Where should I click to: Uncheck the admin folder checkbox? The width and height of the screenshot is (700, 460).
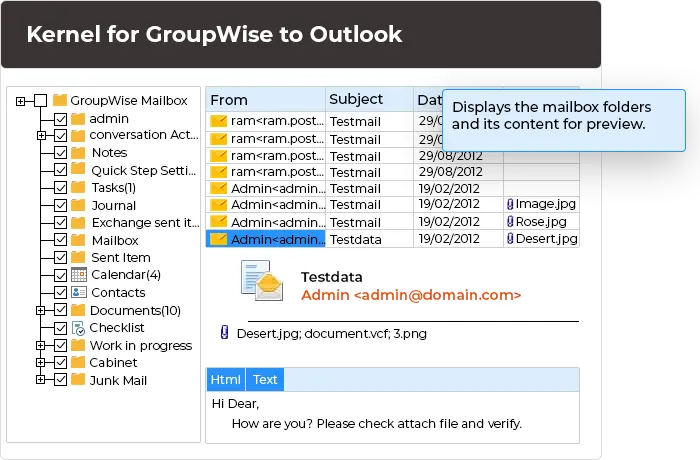(61, 119)
